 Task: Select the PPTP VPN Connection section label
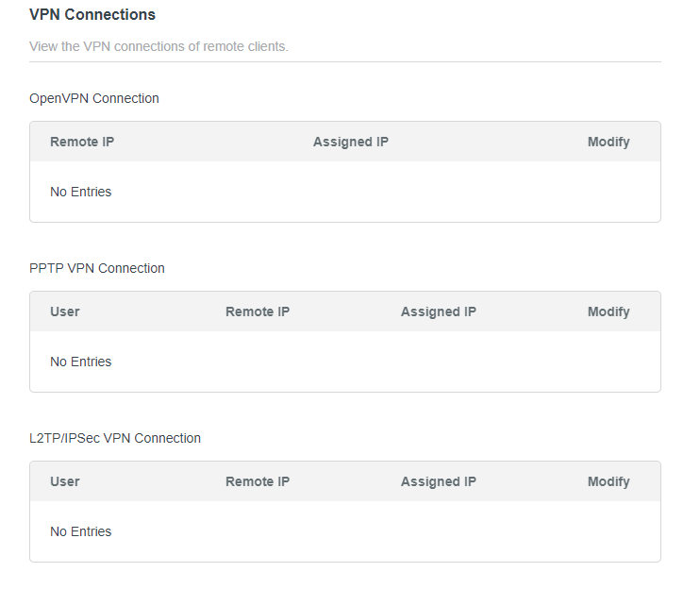97,268
